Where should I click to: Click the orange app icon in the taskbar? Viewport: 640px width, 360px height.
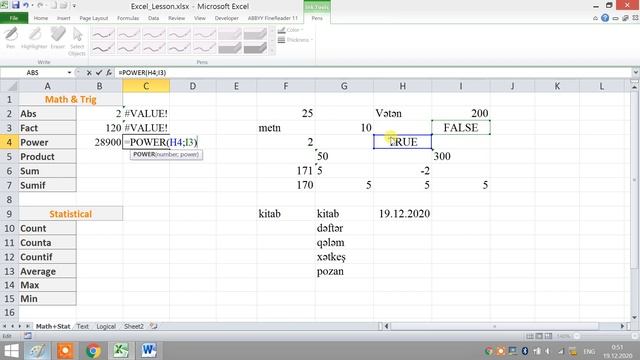click(65, 351)
